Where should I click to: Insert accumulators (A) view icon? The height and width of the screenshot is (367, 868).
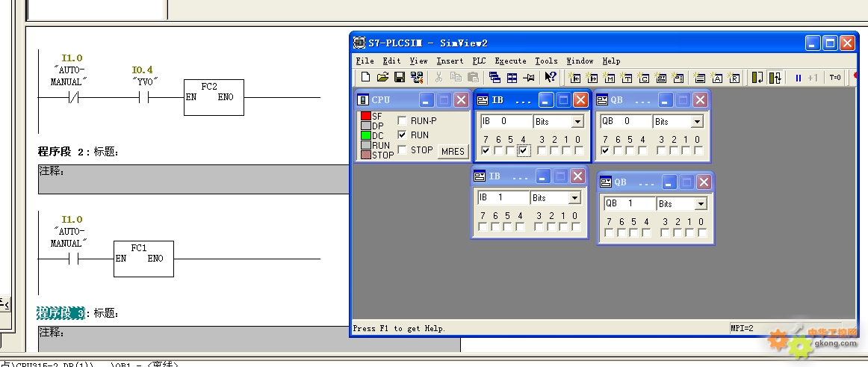[x=717, y=78]
